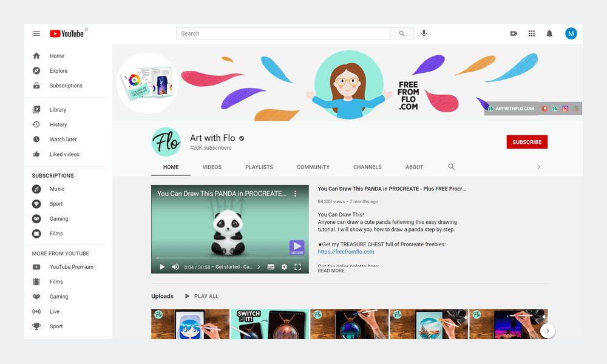
Task: Switch to the COMMUNITY tab
Action: pyautogui.click(x=313, y=167)
